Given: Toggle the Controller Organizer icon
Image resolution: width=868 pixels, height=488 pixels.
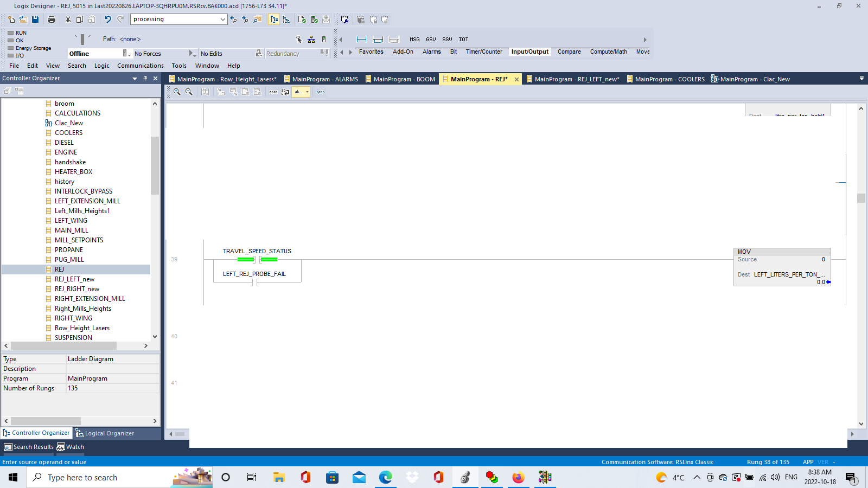Looking at the screenshot, I should click(x=274, y=20).
